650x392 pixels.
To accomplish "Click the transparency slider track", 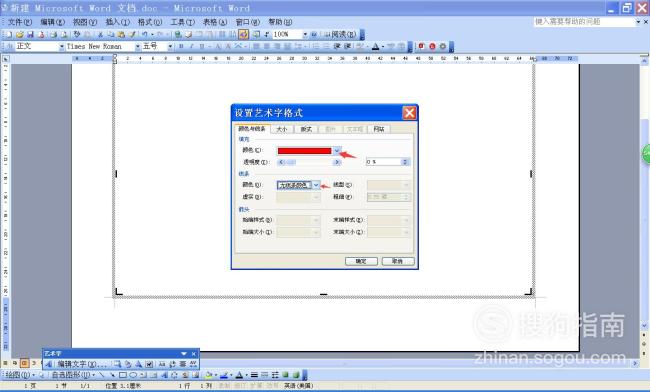I will pos(309,162).
